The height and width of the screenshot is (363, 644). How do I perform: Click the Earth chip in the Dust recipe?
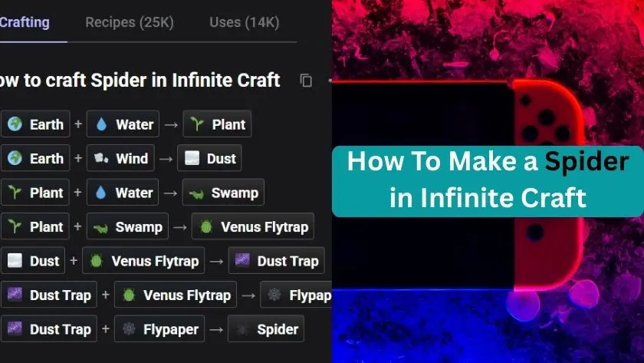click(x=35, y=158)
